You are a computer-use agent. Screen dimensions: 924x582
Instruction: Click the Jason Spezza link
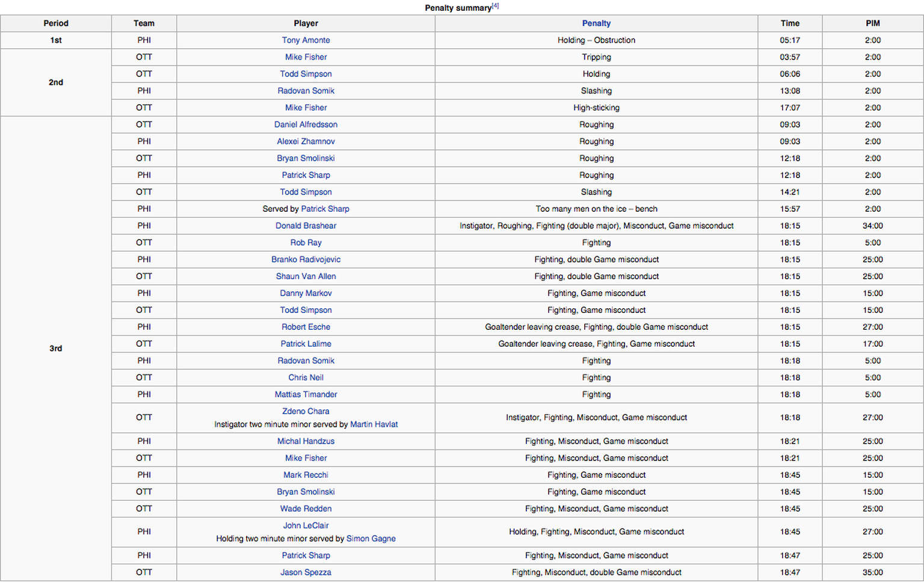click(306, 572)
